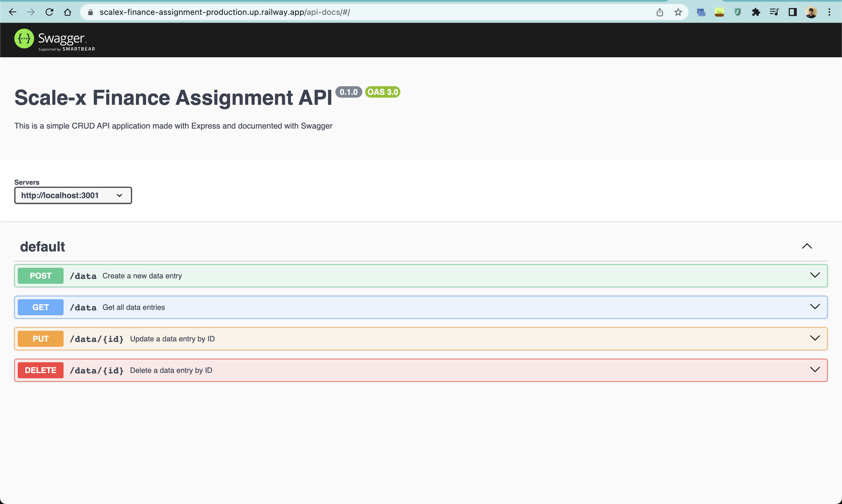This screenshot has width=842, height=504.
Task: Click the shield extension icon
Action: click(737, 12)
